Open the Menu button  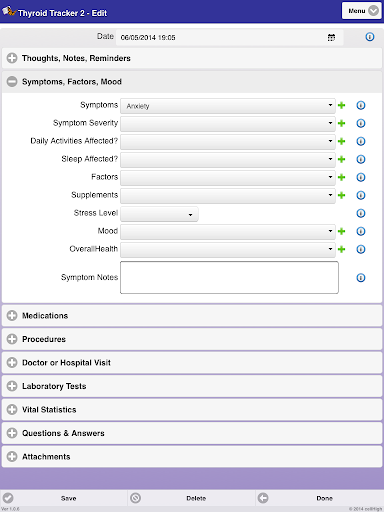[361, 11]
